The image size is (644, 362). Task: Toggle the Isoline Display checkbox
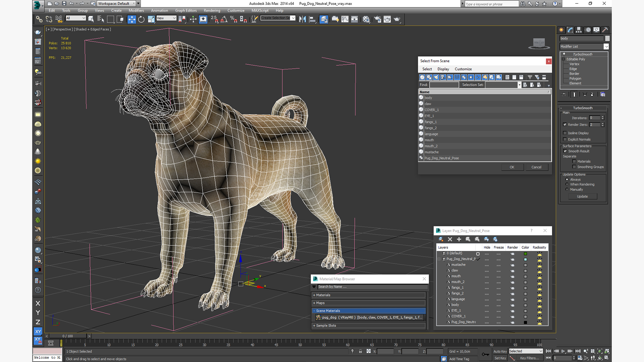[565, 133]
